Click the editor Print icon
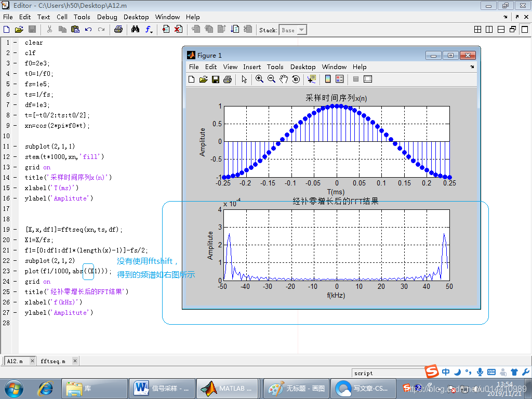This screenshot has height=399, width=532. (118, 30)
